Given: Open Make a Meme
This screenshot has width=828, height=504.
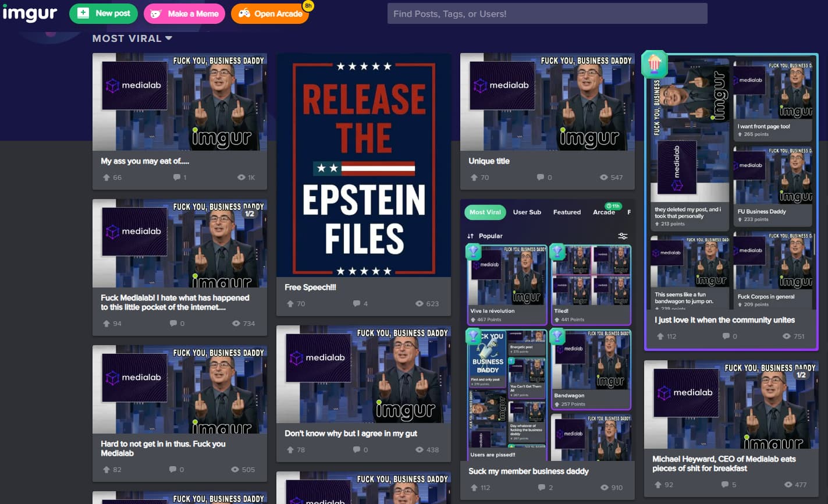Looking at the screenshot, I should [184, 13].
